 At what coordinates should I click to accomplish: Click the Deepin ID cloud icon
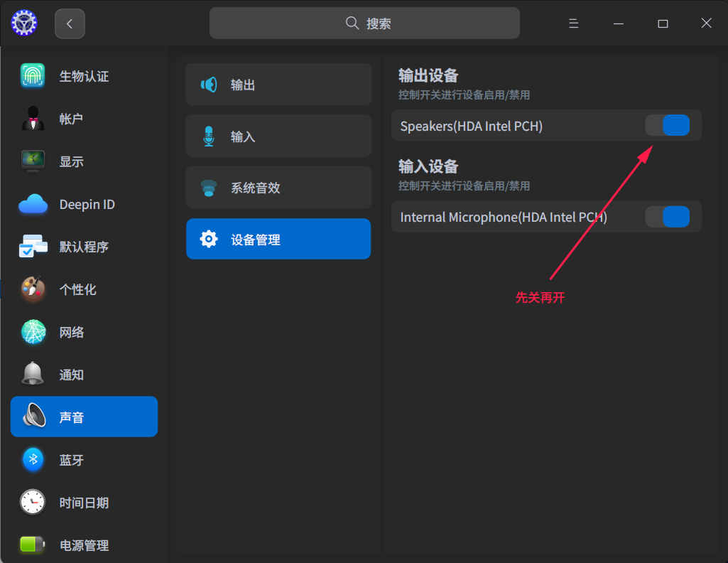pyautogui.click(x=33, y=204)
